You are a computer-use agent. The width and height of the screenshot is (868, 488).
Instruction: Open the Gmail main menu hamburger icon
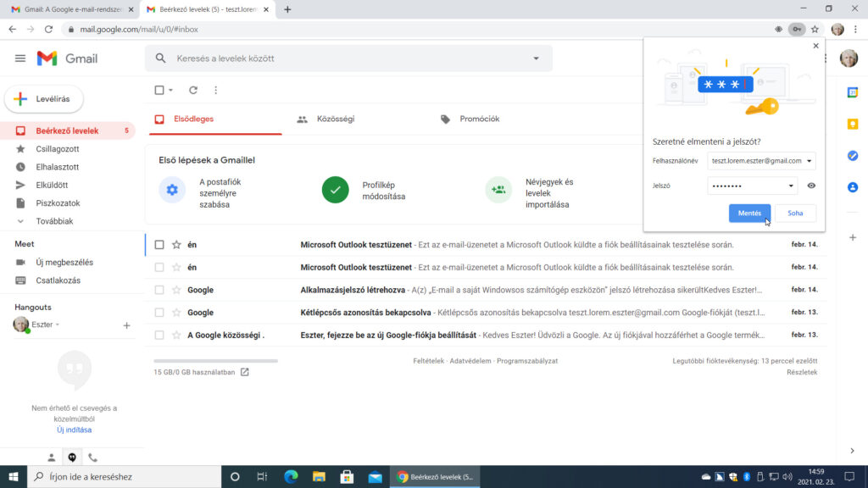tap(20, 58)
